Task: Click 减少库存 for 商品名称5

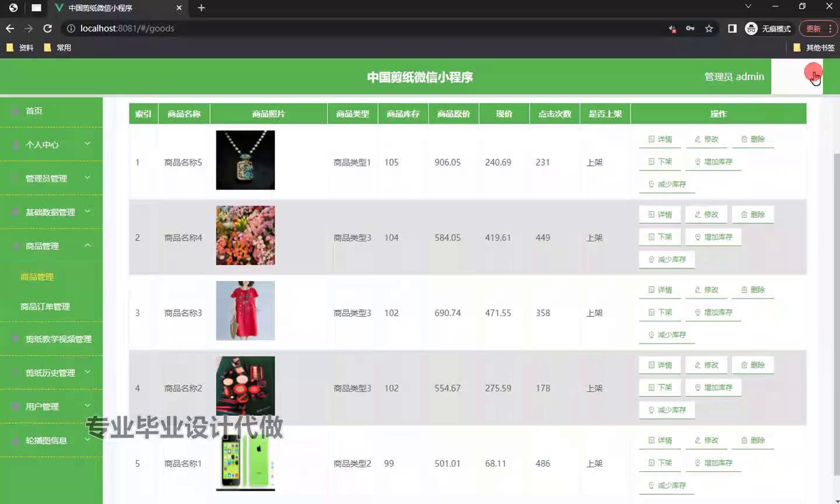Action: [x=667, y=184]
